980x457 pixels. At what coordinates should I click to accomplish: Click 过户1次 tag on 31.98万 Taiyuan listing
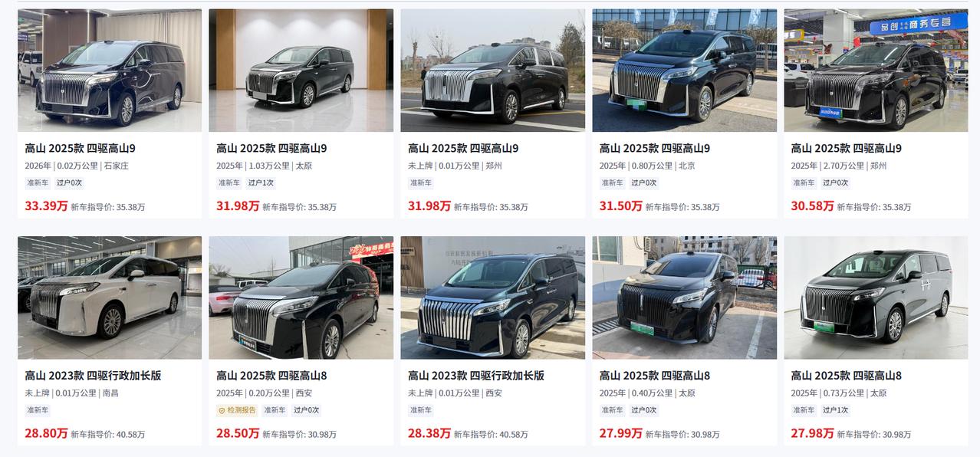261,183
